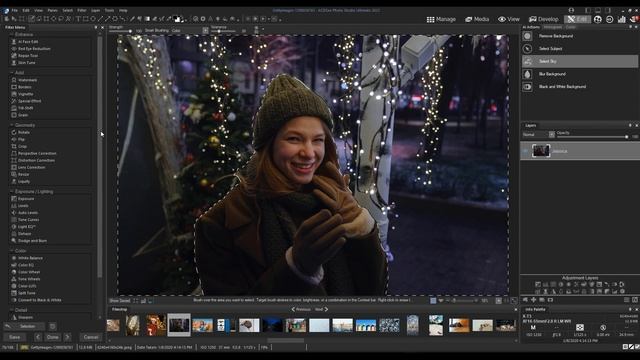
Task: Switch to the Histogram tab
Action: (x=553, y=27)
